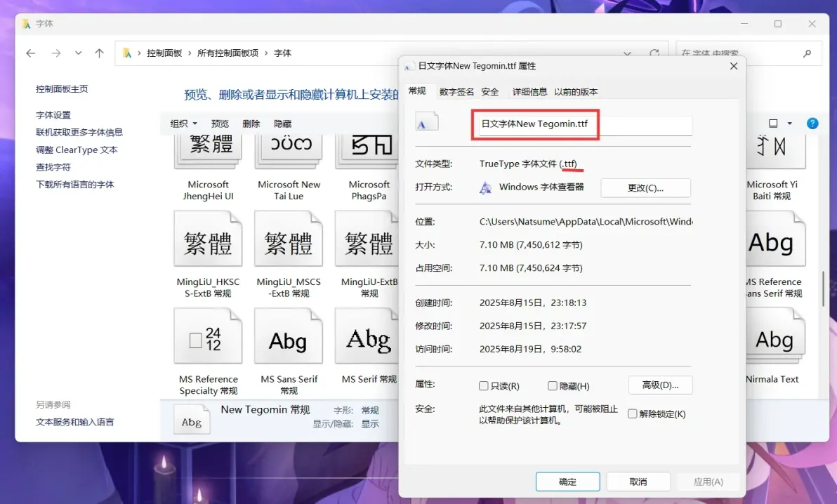Maximize the Fonts window
Image resolution: width=837 pixels, height=504 pixels.
(778, 23)
